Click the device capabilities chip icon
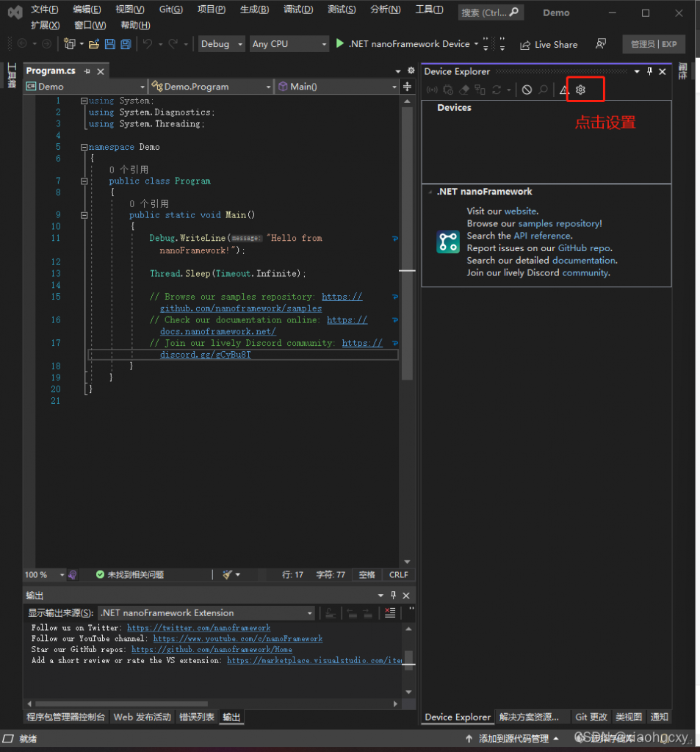The image size is (700, 752). pyautogui.click(x=448, y=90)
